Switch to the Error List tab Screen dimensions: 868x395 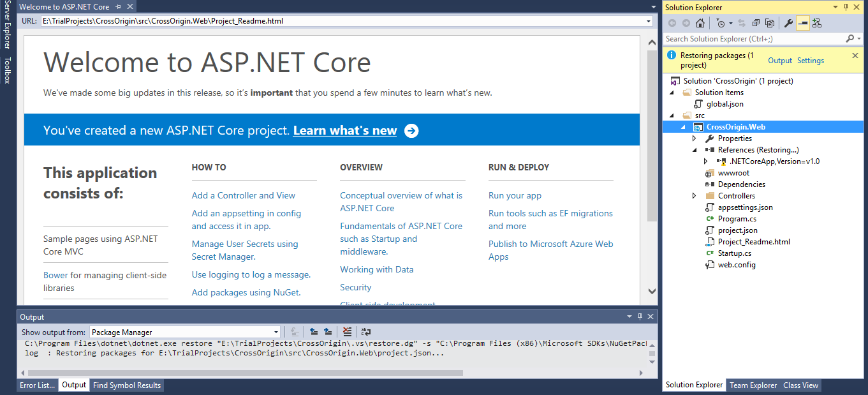point(37,385)
